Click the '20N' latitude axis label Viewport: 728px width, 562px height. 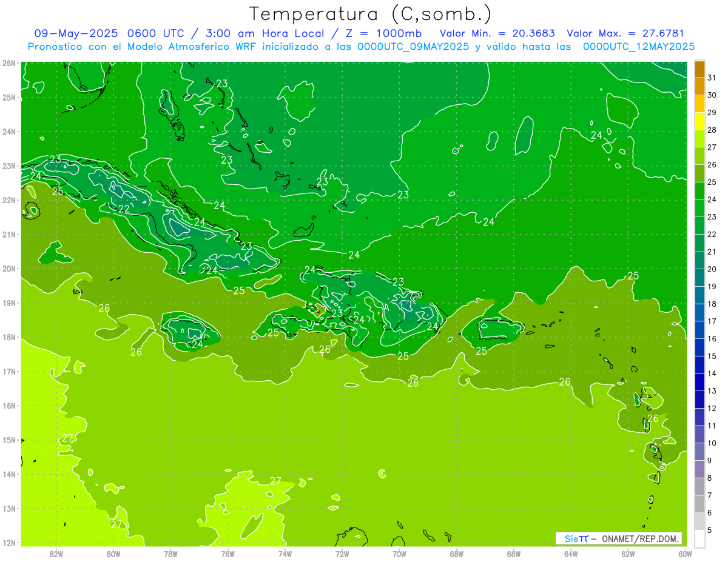click(x=8, y=269)
